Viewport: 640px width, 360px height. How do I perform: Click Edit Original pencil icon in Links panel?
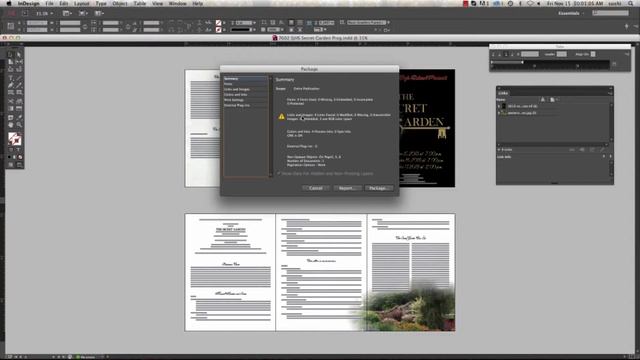(x=602, y=150)
